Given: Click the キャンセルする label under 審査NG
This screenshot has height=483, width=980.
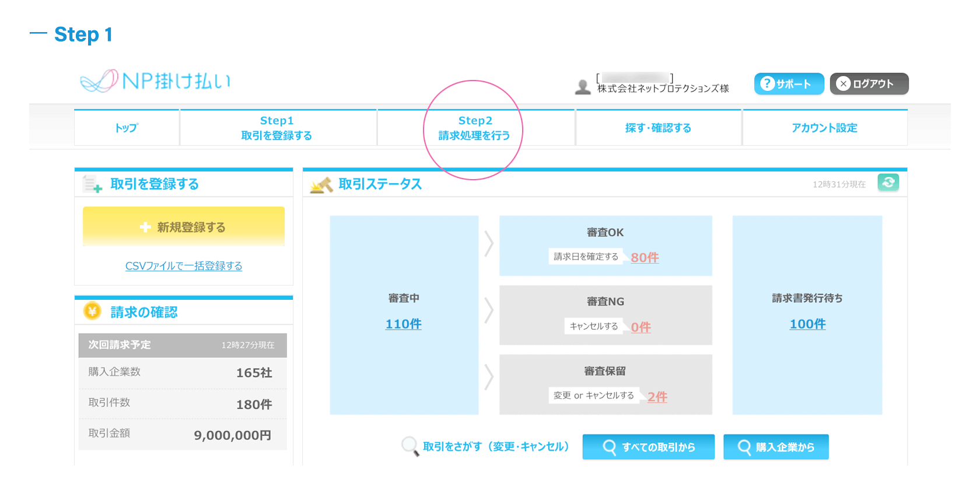Looking at the screenshot, I should pos(594,326).
